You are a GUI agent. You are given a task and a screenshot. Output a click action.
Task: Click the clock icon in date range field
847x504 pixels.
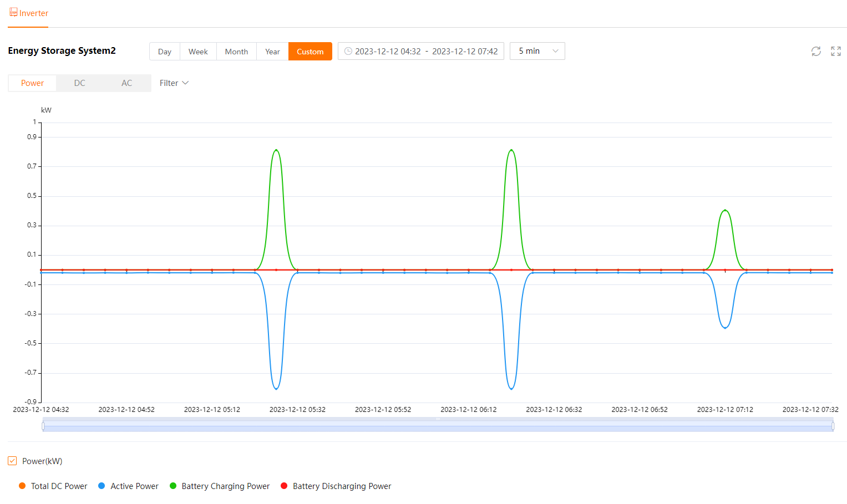[x=348, y=51]
